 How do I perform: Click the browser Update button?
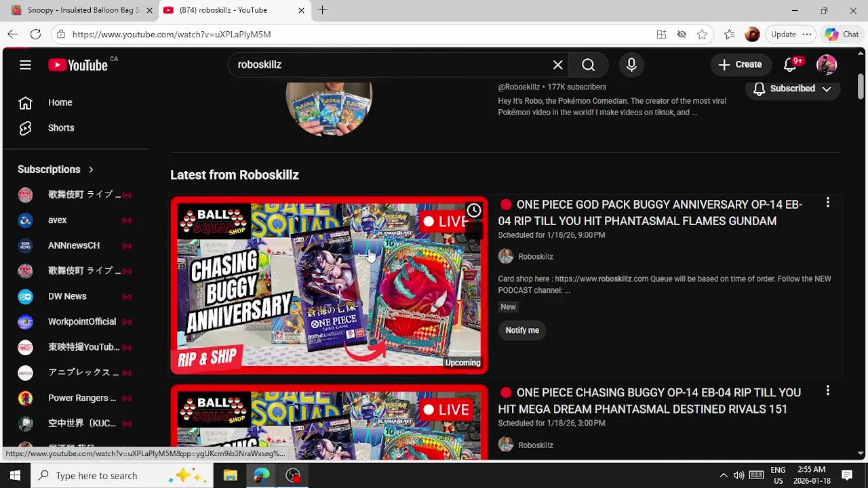pyautogui.click(x=790, y=34)
